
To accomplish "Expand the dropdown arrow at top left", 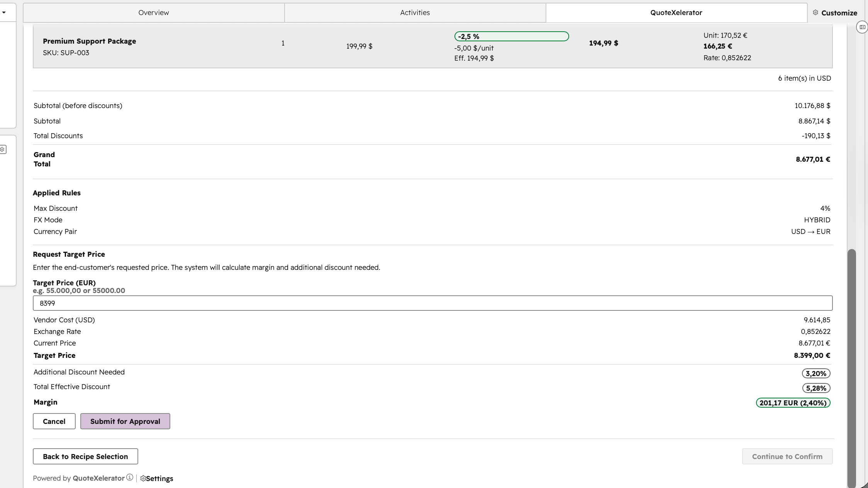I will (3, 12).
